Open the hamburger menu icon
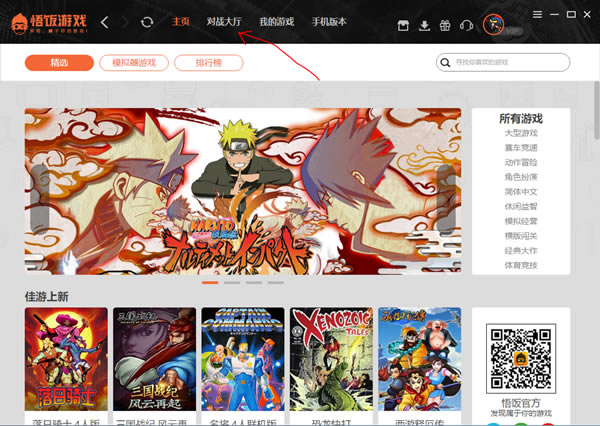 [537, 15]
